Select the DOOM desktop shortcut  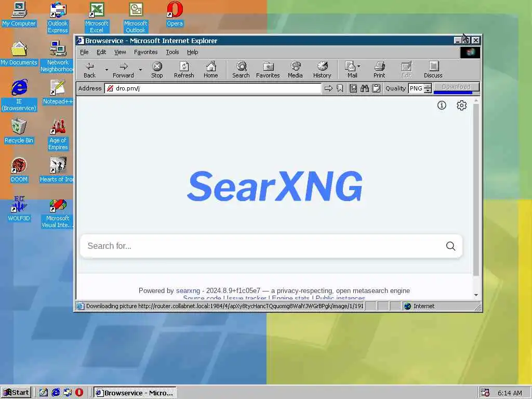[19, 170]
